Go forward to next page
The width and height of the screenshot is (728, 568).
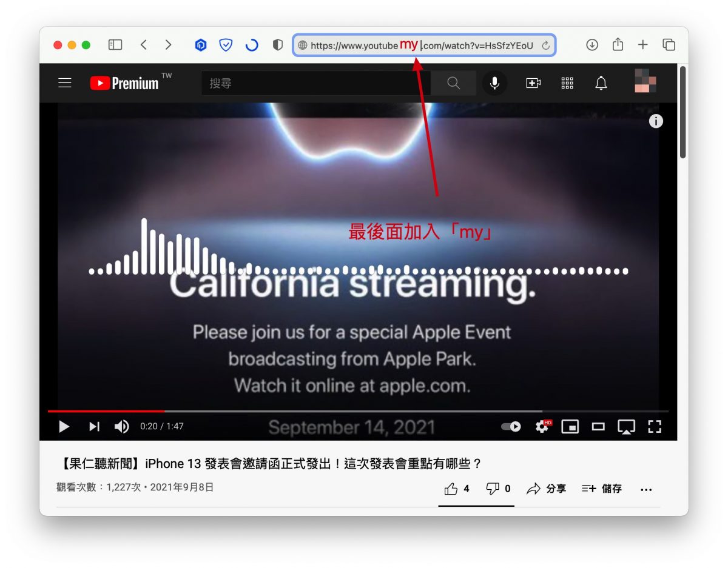point(168,45)
